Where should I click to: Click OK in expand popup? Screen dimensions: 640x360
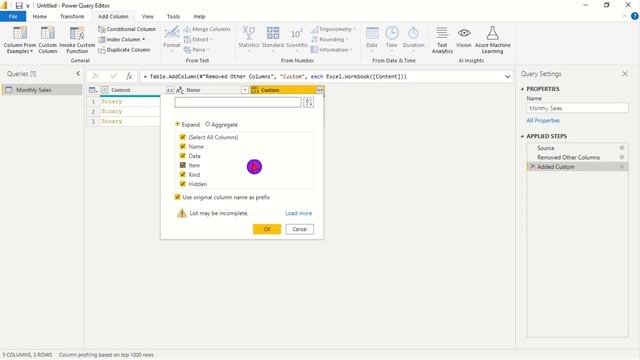tap(267, 229)
